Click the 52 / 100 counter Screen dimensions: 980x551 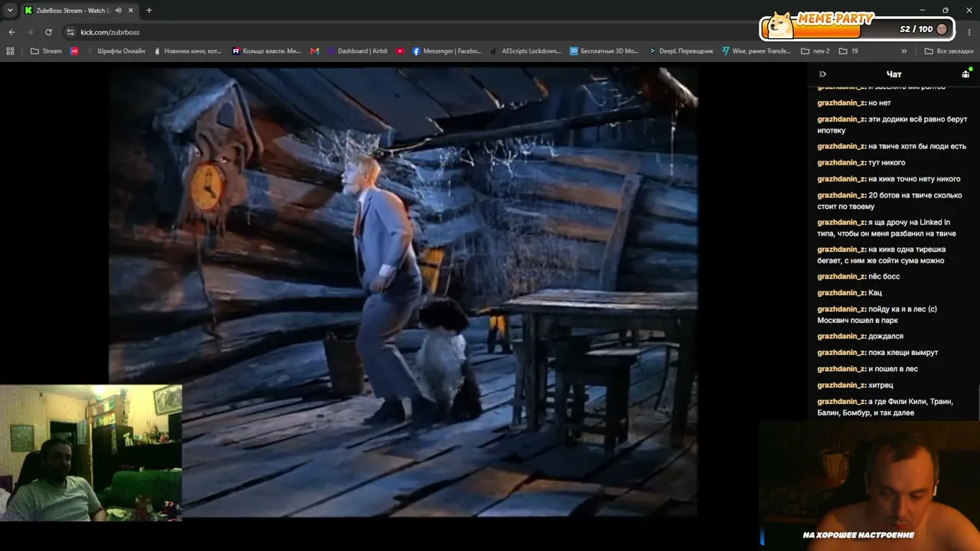point(916,29)
